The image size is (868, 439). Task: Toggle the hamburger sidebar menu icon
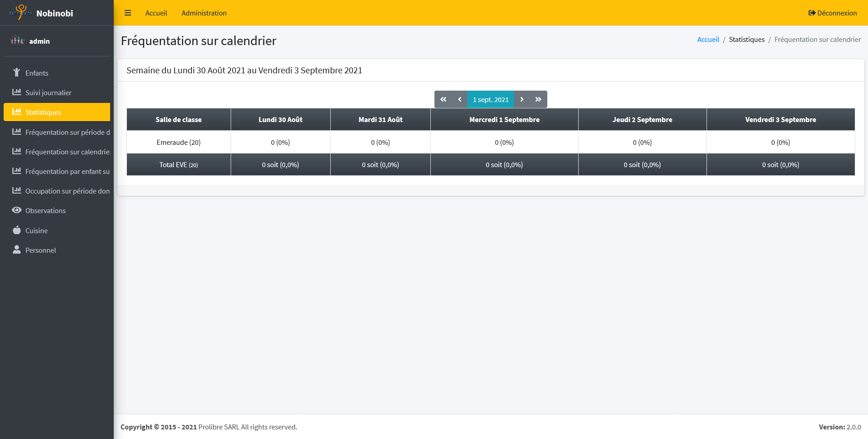point(128,13)
